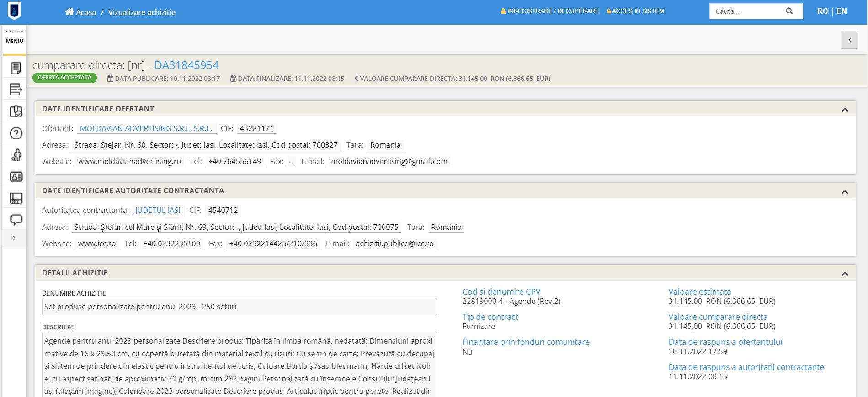The image size is (868, 397).
Task: Click authority CIF value 4540712
Action: [223, 210]
